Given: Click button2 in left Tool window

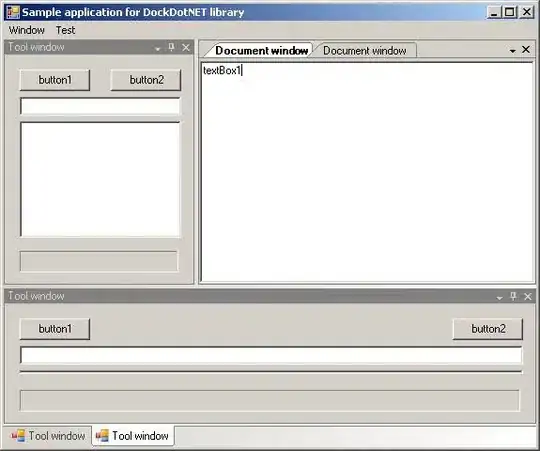Looking at the screenshot, I should (146, 80).
